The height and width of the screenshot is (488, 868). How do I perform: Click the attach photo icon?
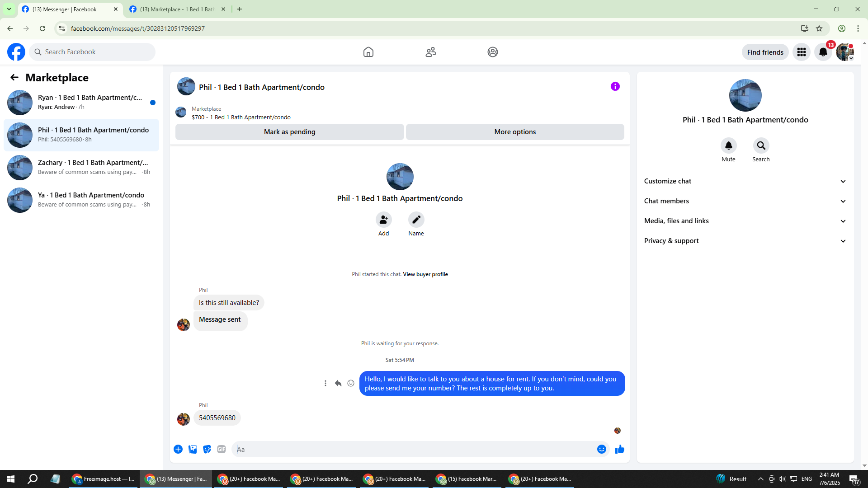coord(193,449)
